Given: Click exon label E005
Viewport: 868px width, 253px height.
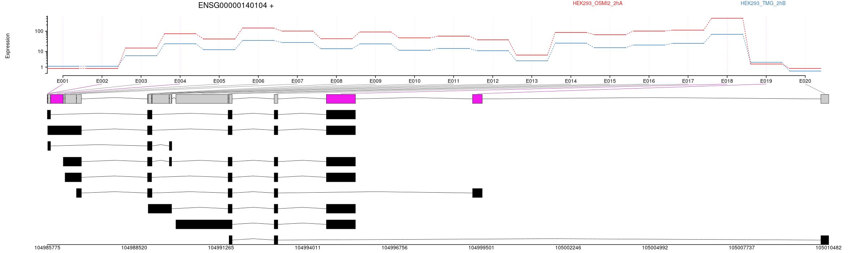Looking at the screenshot, I should 219,81.
